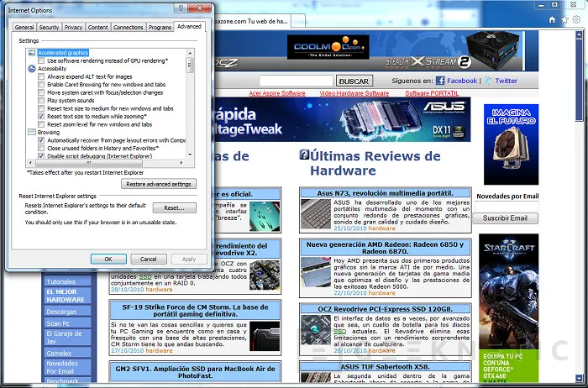Open Descargas in the site sidebar
The width and height of the screenshot is (588, 388).
point(68,312)
